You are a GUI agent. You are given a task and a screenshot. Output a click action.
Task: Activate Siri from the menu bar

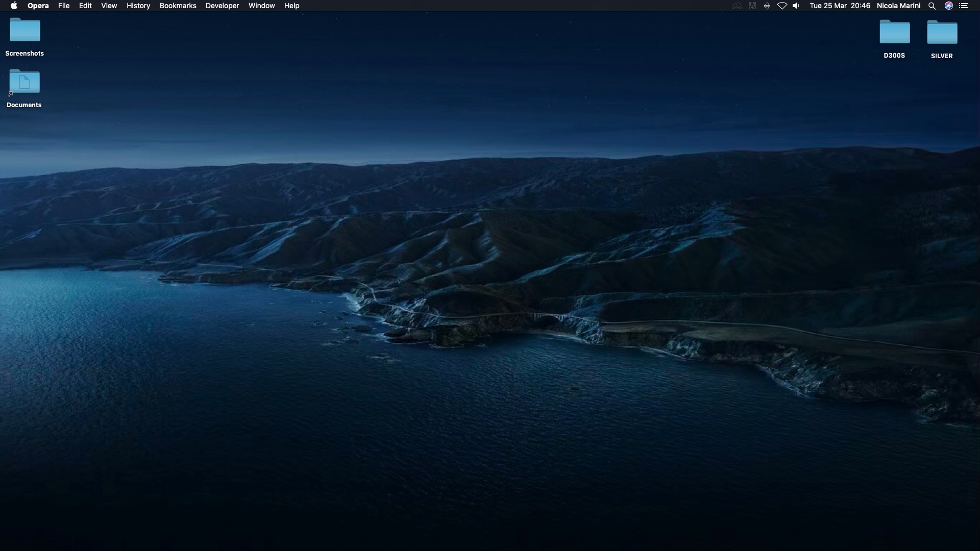click(x=949, y=6)
